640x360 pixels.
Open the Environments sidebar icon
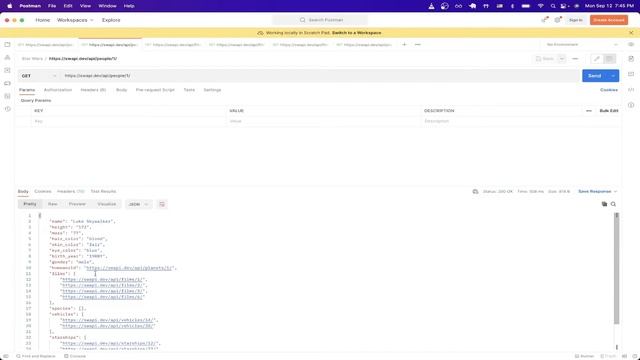click(x=7, y=70)
